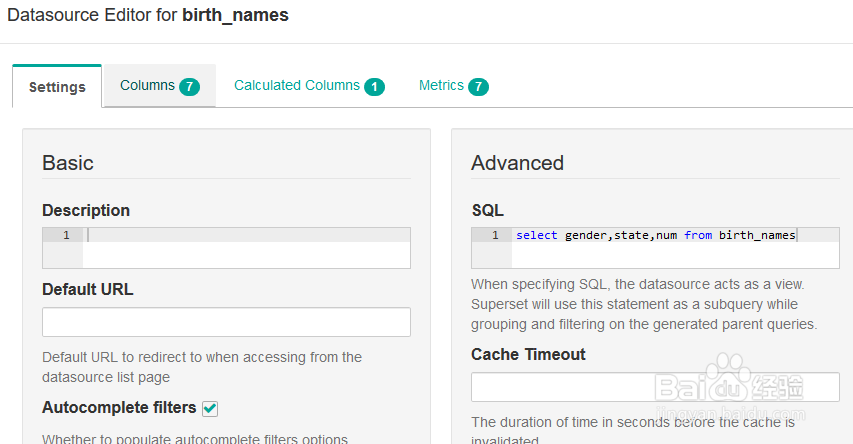Click the SQL query editor text
Image resolution: width=853 pixels, height=444 pixels.
[655, 236]
